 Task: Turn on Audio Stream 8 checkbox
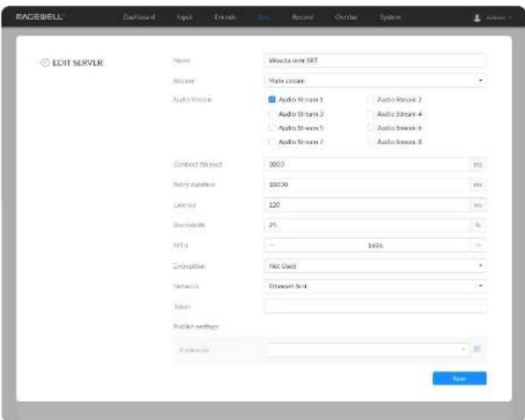[x=371, y=142]
